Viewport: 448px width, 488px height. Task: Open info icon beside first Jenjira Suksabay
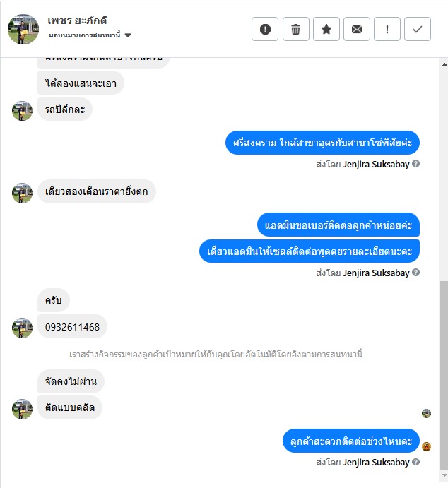pyautogui.click(x=416, y=164)
